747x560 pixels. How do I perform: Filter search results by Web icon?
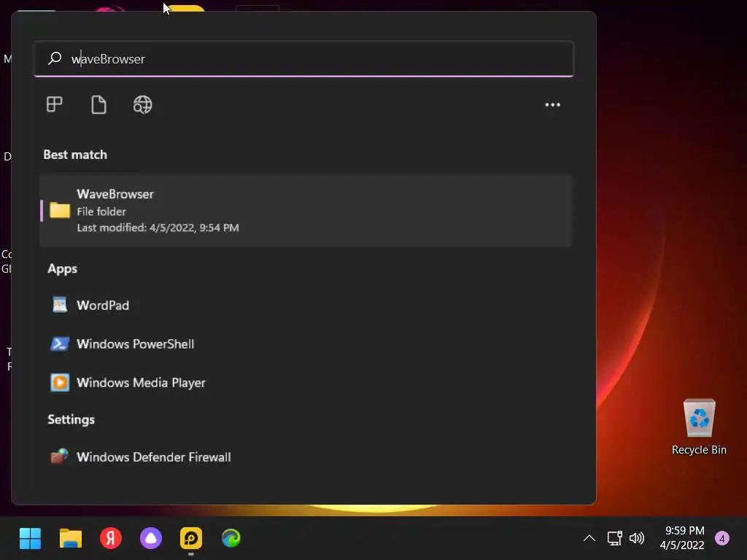[142, 104]
